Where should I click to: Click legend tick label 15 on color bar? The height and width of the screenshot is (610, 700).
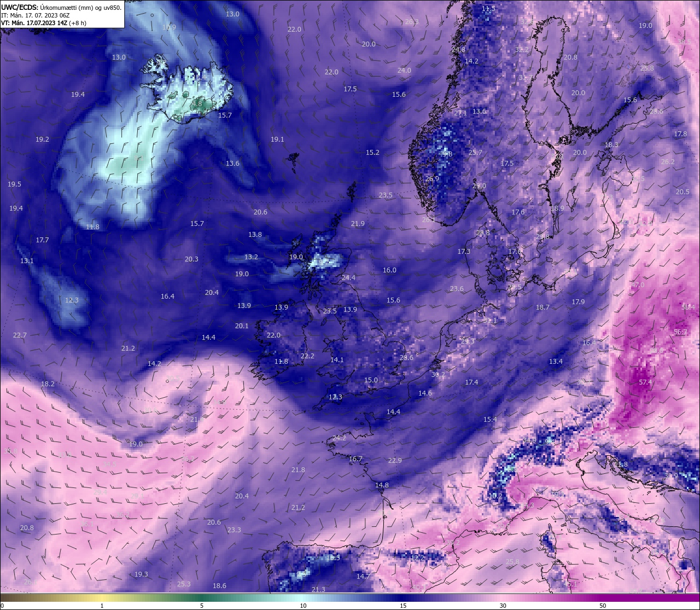pyautogui.click(x=402, y=606)
